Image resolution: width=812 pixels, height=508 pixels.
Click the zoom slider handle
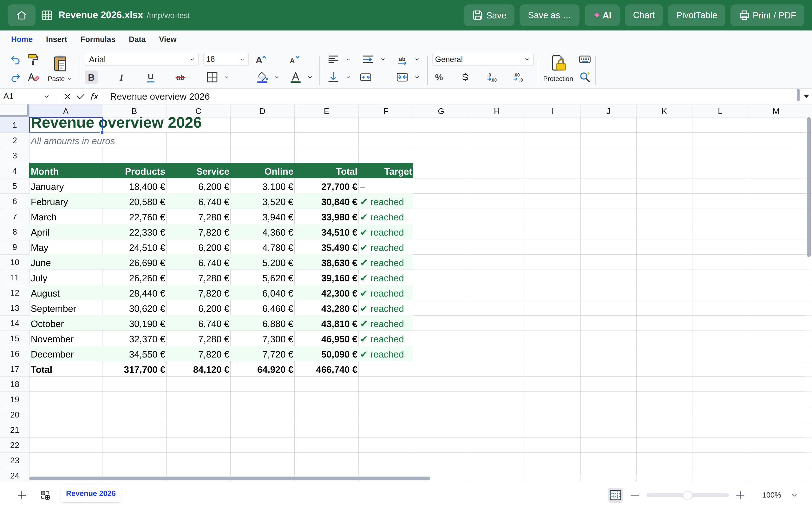687,495
